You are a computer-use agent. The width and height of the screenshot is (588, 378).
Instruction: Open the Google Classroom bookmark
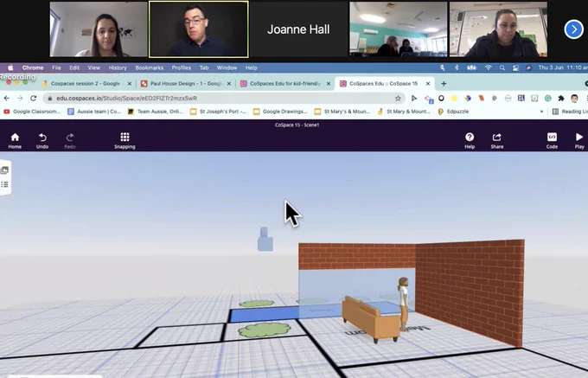click(x=31, y=112)
